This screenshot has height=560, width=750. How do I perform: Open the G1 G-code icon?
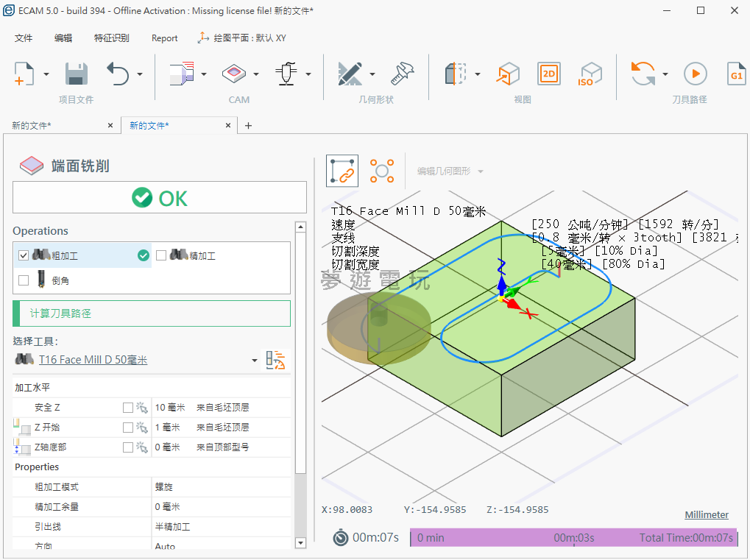[x=736, y=74]
